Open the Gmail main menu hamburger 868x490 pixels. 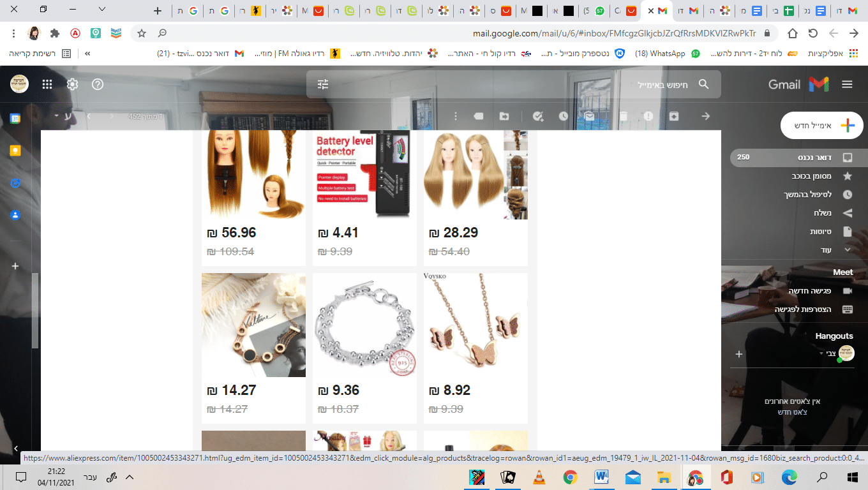(x=847, y=84)
